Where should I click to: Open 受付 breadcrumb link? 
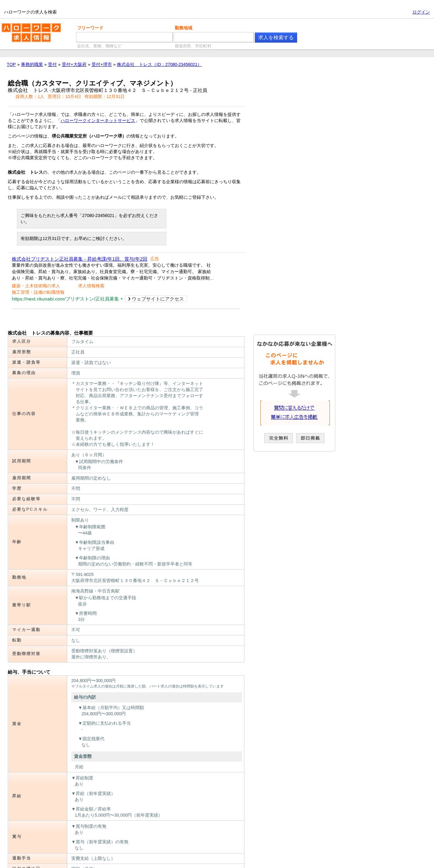[x=52, y=65]
